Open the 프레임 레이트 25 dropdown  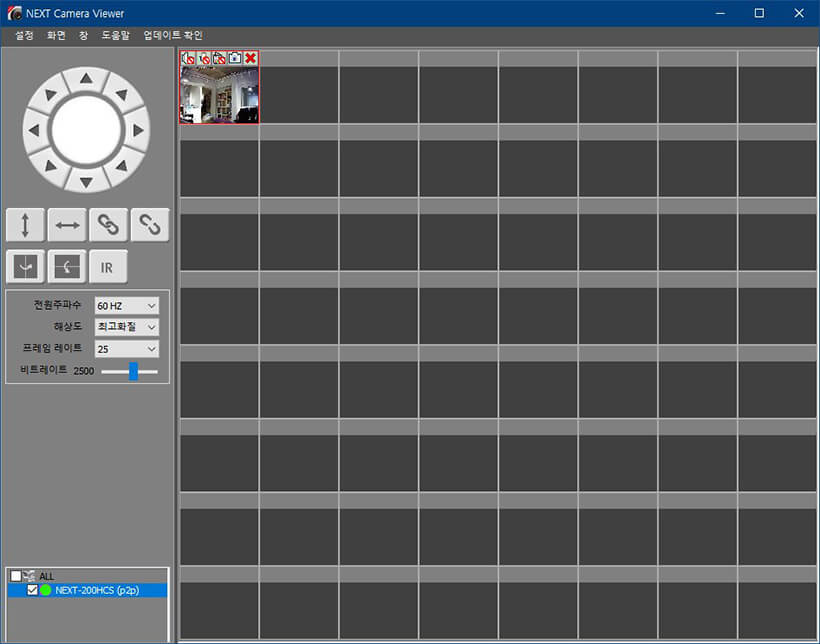(127, 349)
